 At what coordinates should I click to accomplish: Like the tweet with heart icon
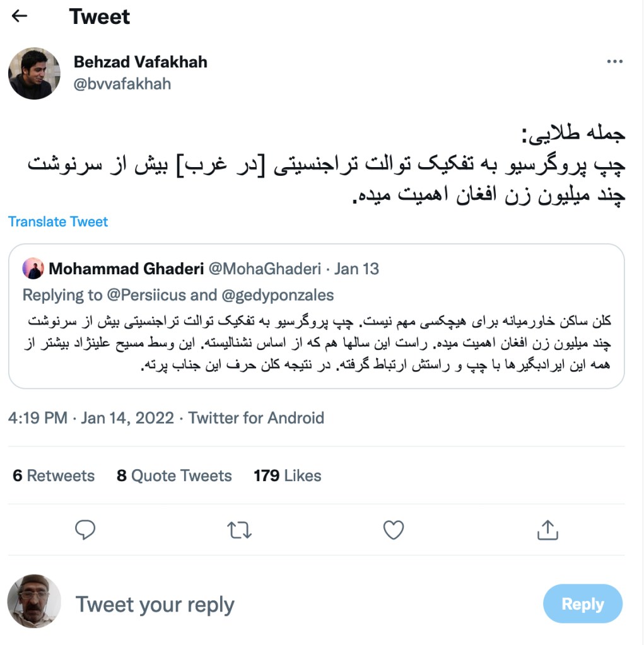point(394,530)
